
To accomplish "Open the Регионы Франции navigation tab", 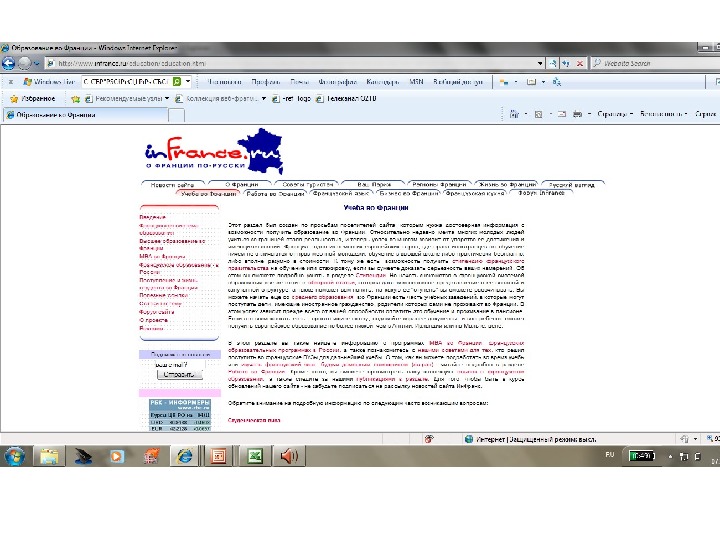I will [439, 185].
